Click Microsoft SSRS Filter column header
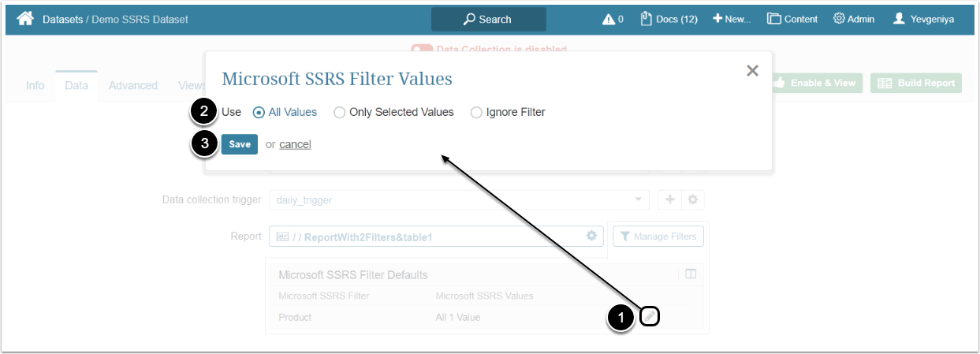 (324, 296)
